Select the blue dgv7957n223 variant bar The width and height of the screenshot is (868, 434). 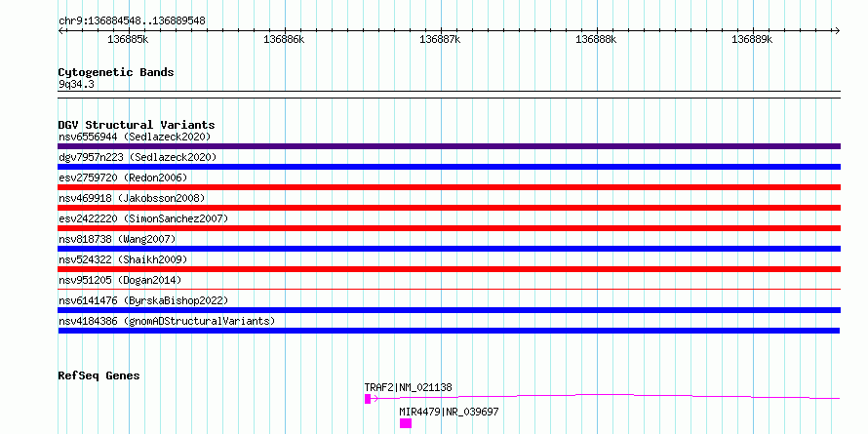coord(449,167)
